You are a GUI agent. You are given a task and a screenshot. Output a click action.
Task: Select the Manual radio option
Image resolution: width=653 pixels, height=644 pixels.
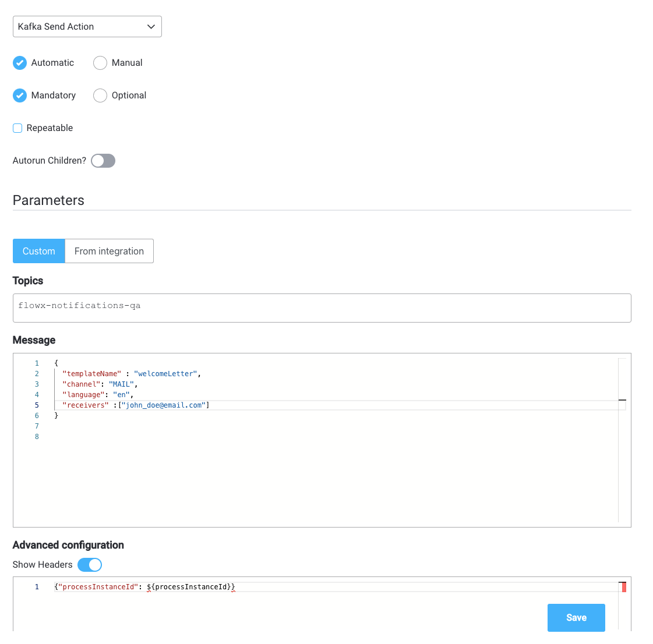[x=100, y=63]
